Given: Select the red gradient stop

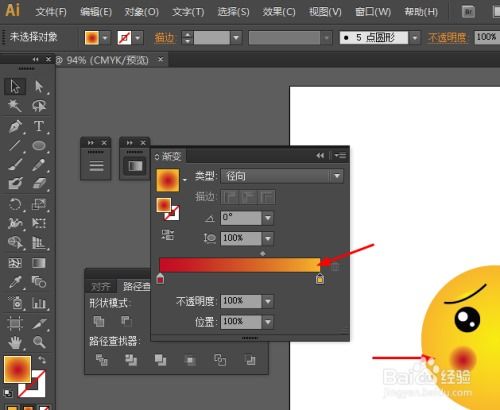Looking at the screenshot, I should pos(160,279).
